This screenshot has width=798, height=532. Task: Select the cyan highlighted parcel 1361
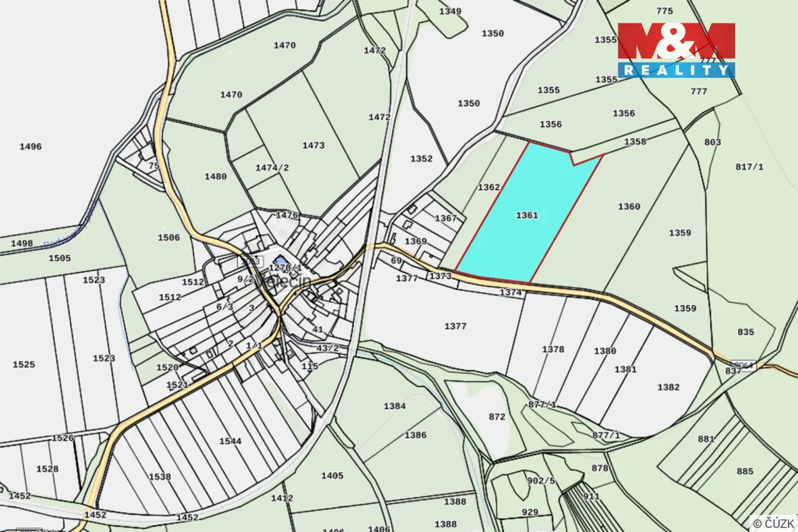pos(527,215)
